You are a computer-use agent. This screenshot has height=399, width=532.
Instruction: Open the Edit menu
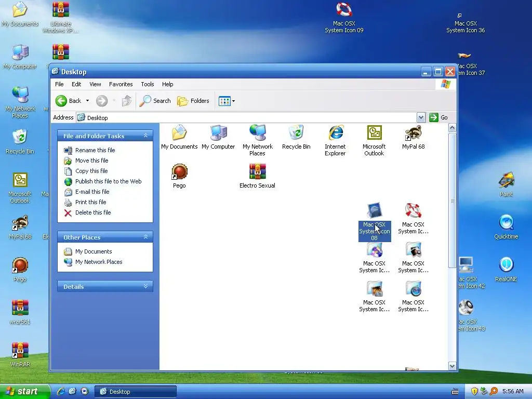[76, 84]
